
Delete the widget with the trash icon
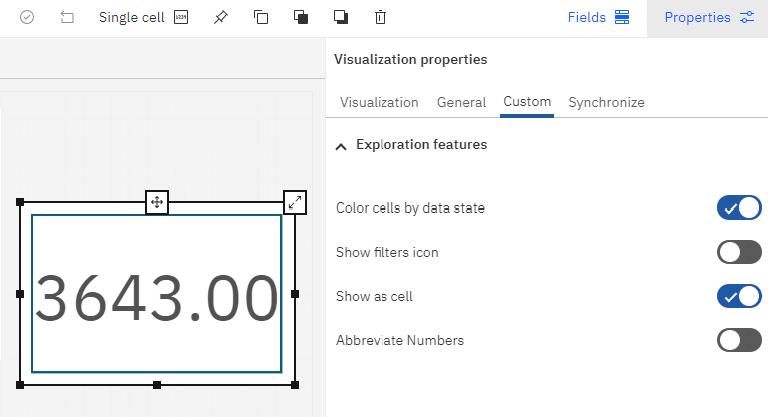[380, 18]
